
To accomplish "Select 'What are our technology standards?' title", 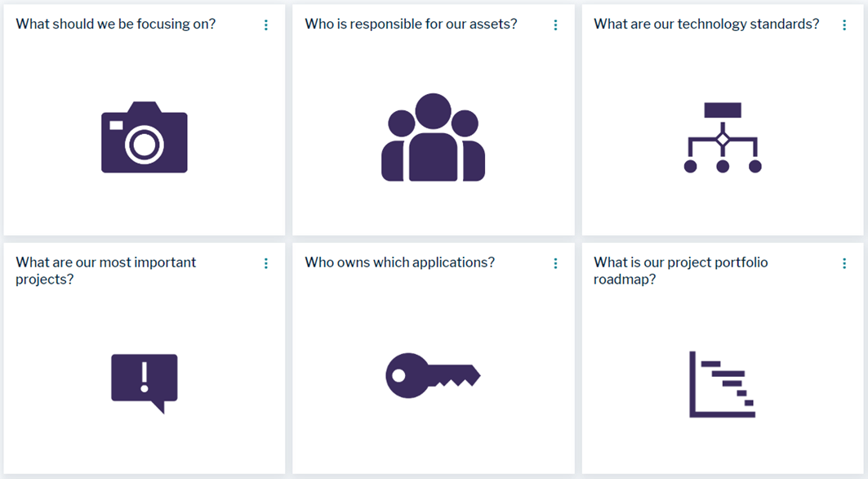I will click(x=706, y=24).
